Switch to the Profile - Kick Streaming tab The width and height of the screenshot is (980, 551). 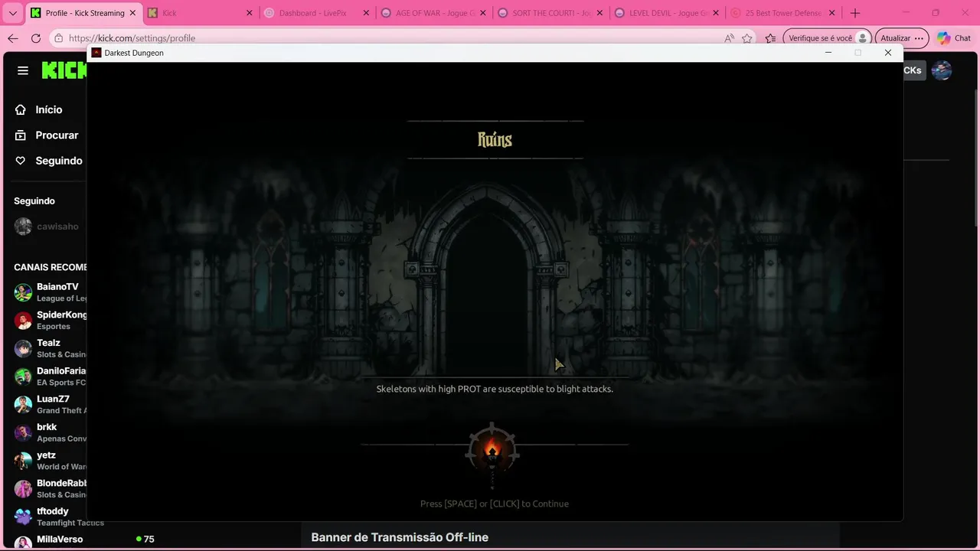point(83,13)
